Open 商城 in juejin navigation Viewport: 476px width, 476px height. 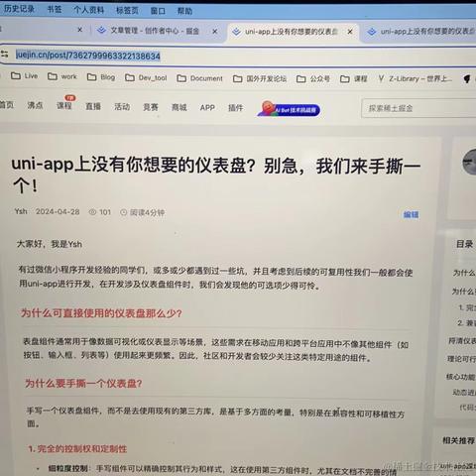(179, 107)
